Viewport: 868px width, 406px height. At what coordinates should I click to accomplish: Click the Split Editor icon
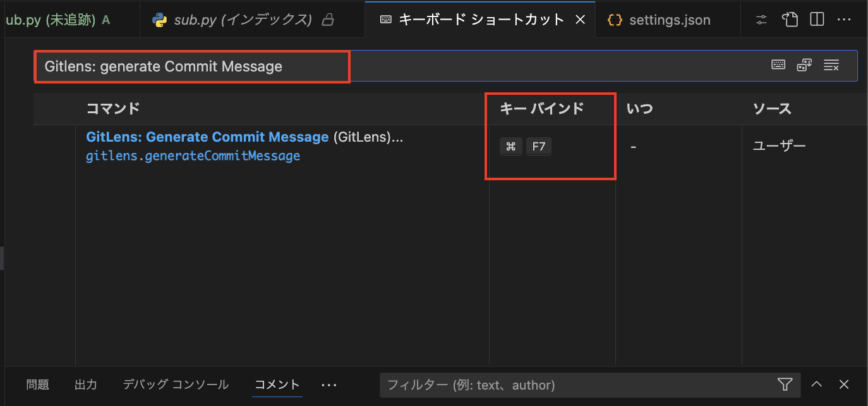coord(816,20)
